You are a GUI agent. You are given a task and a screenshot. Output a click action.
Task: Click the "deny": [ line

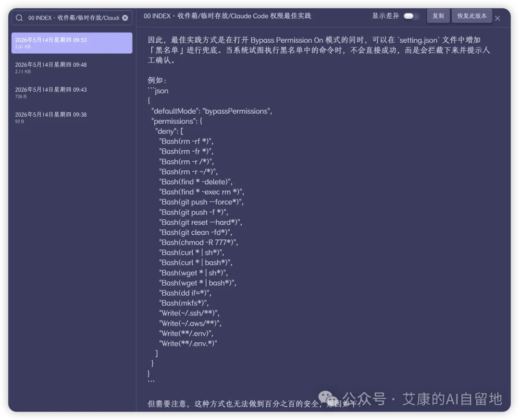[x=169, y=132]
